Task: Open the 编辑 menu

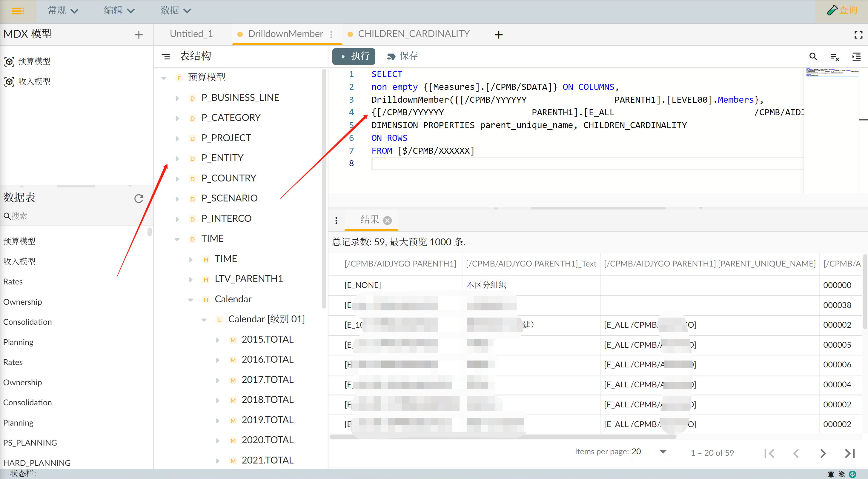Action: coord(119,11)
